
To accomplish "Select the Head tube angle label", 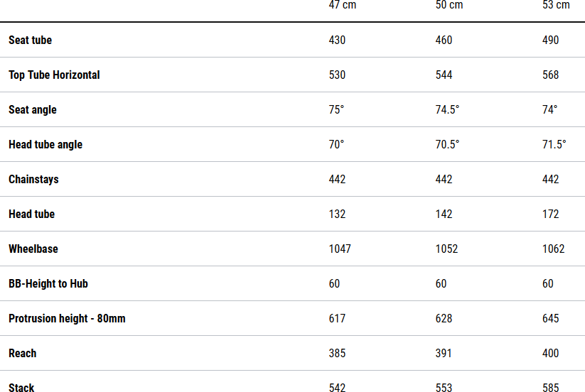I will (45, 145).
